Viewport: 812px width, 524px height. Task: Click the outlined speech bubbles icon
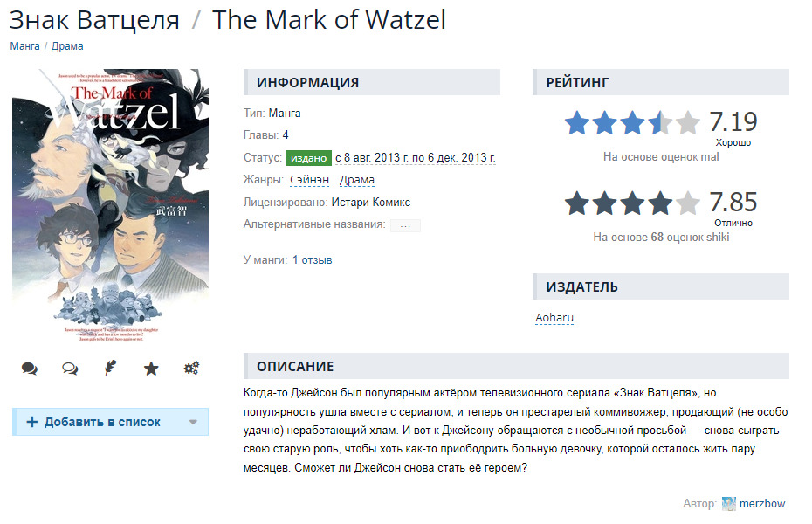(70, 369)
